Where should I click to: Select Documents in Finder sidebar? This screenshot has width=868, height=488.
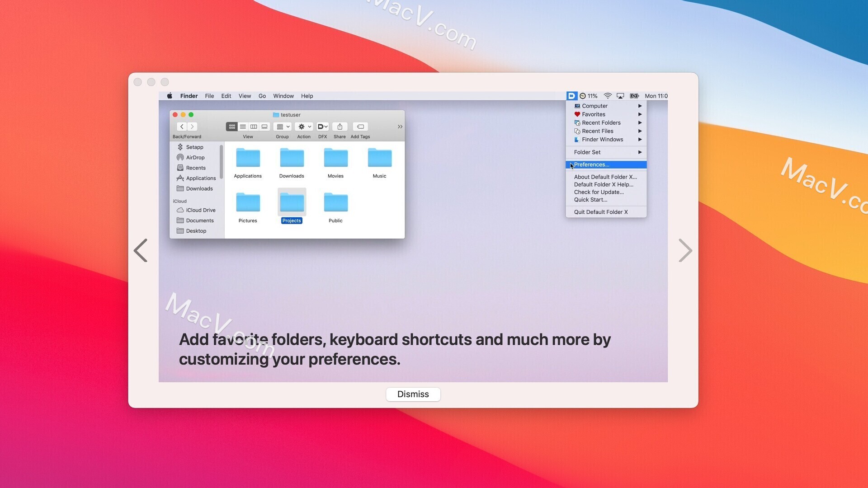[195, 221]
